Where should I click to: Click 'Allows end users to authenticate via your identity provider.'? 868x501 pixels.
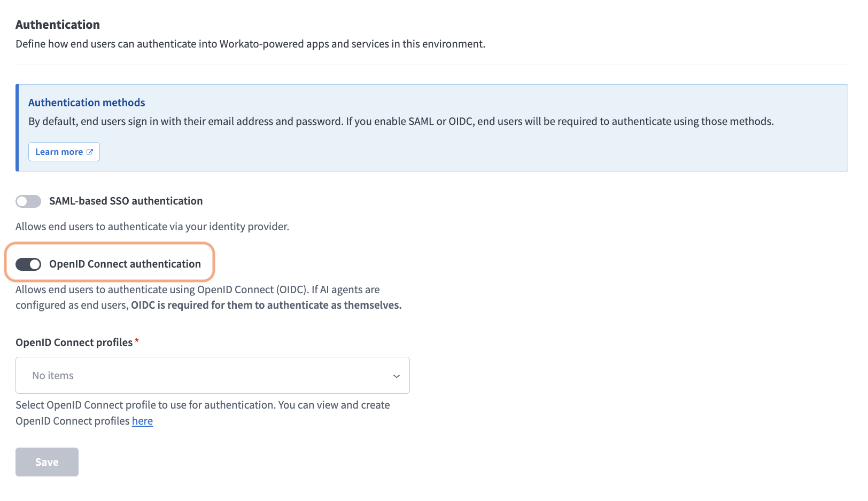(152, 226)
